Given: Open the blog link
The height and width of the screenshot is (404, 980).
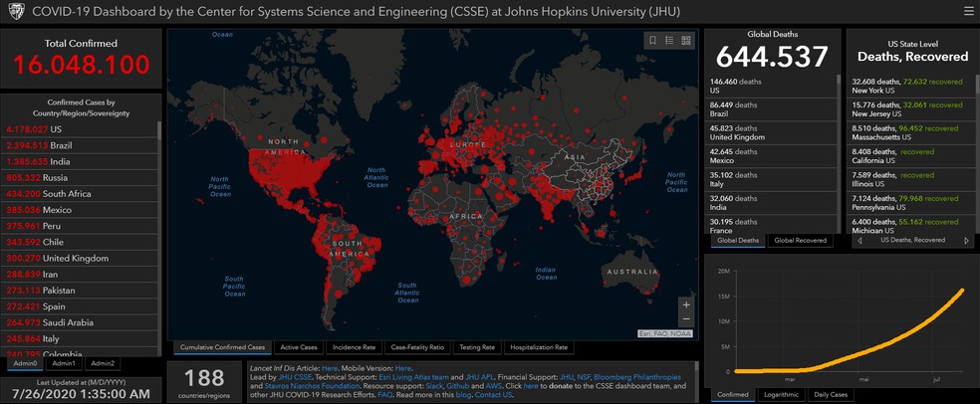Looking at the screenshot, I should 462,395.
